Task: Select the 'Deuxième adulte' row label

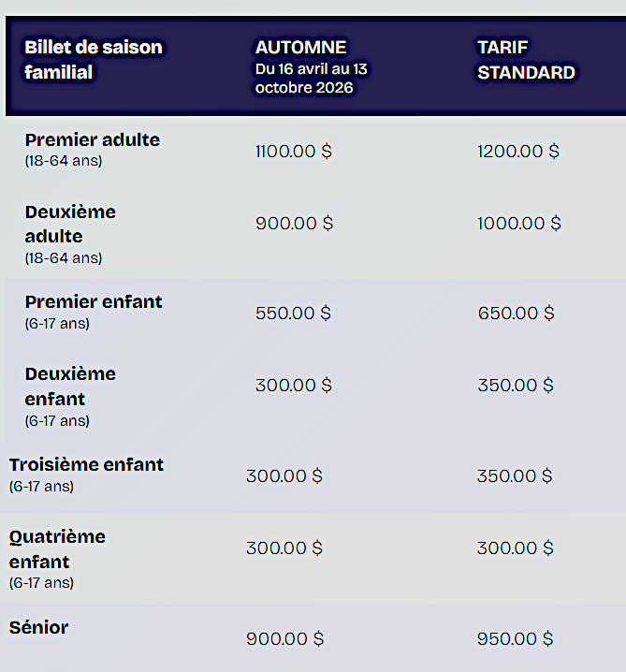Action: click(70, 224)
